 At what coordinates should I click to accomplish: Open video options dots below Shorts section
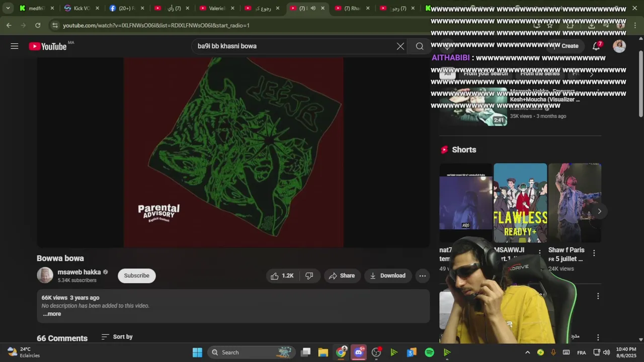(x=598, y=296)
